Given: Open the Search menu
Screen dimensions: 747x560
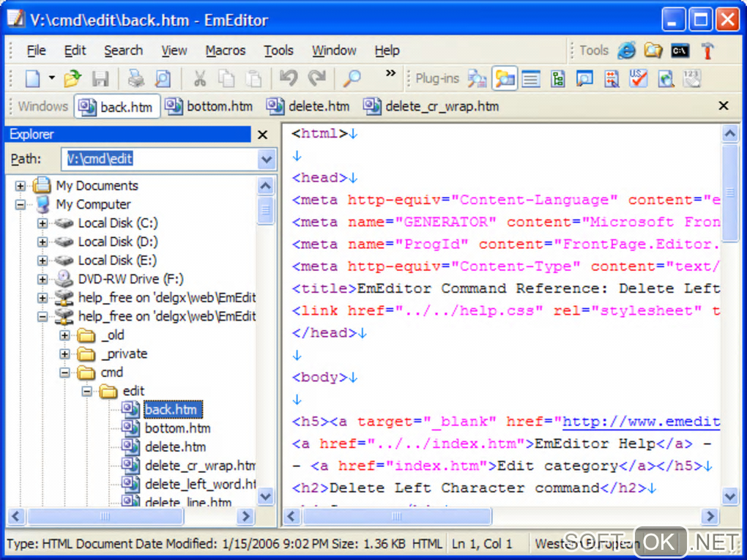Looking at the screenshot, I should click(123, 50).
